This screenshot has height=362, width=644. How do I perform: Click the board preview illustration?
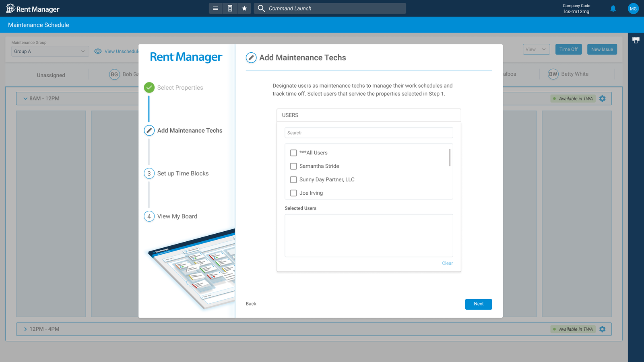click(x=192, y=269)
